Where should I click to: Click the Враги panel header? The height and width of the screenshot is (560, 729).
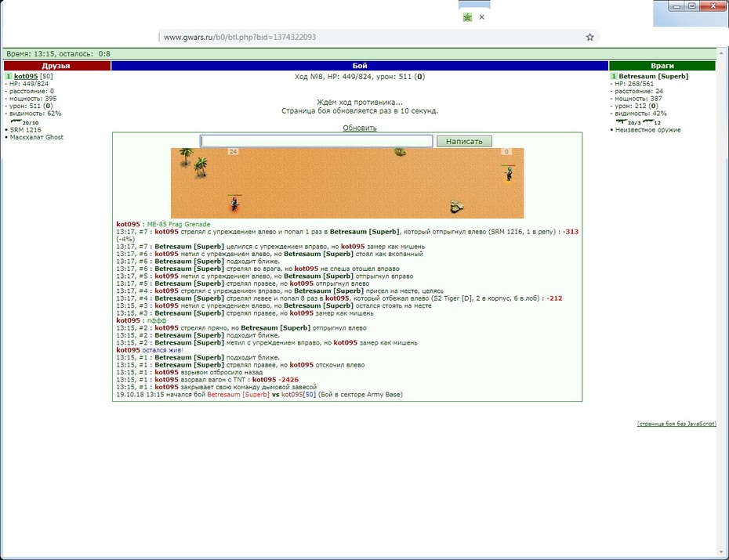pyautogui.click(x=662, y=66)
